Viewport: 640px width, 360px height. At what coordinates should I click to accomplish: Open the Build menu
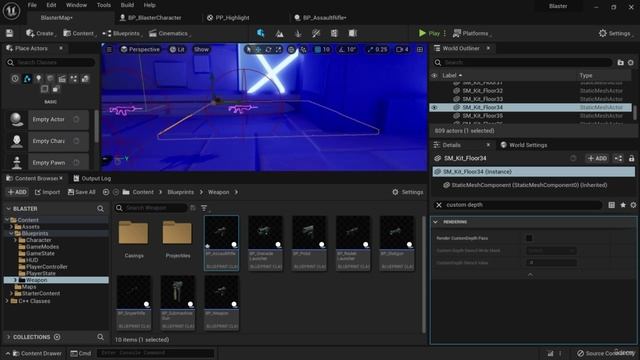click(127, 5)
